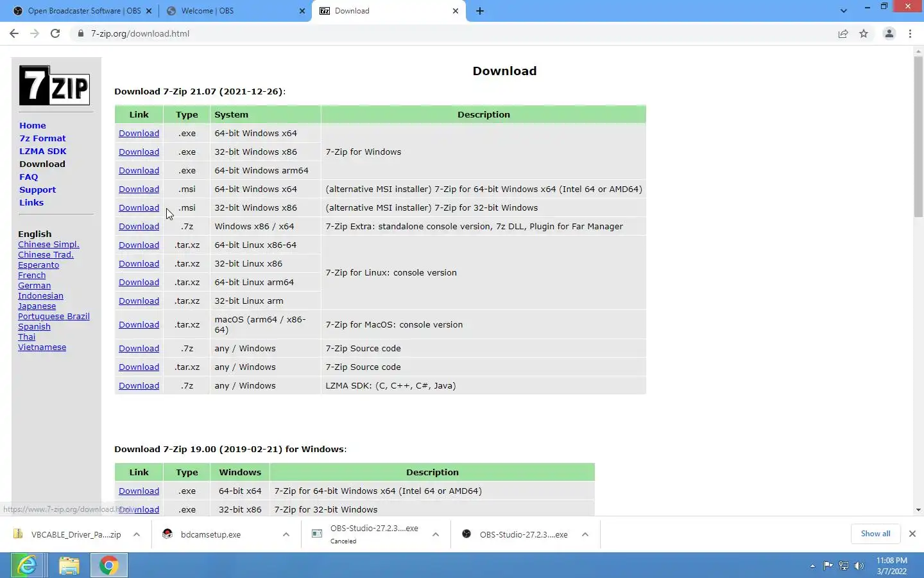The width and height of the screenshot is (924, 578).
Task: Switch language to Portuguese Brazil
Action: (54, 317)
